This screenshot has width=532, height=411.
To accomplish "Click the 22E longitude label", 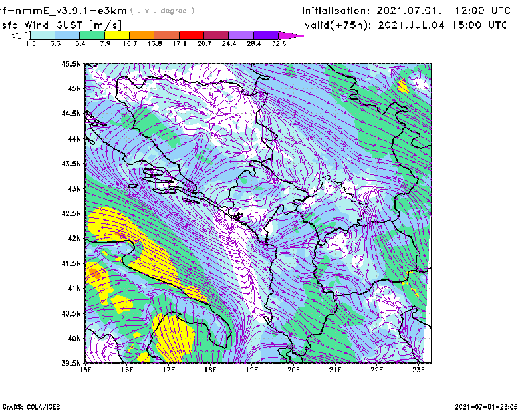I will tap(377, 370).
